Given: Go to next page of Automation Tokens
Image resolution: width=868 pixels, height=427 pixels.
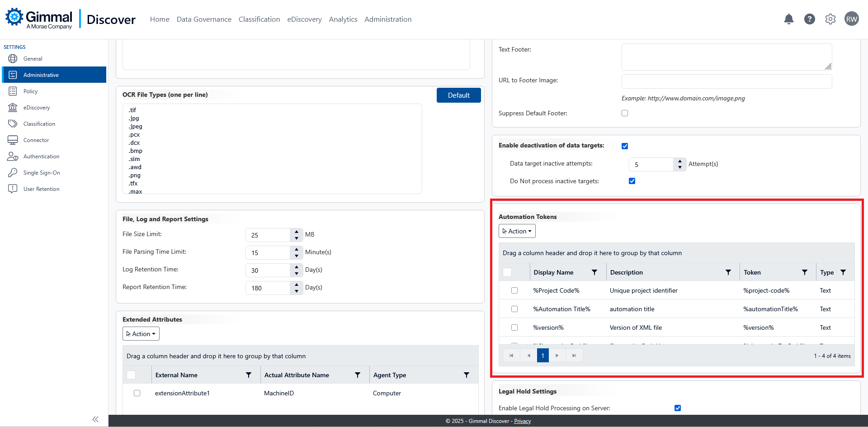Looking at the screenshot, I should tap(557, 356).
